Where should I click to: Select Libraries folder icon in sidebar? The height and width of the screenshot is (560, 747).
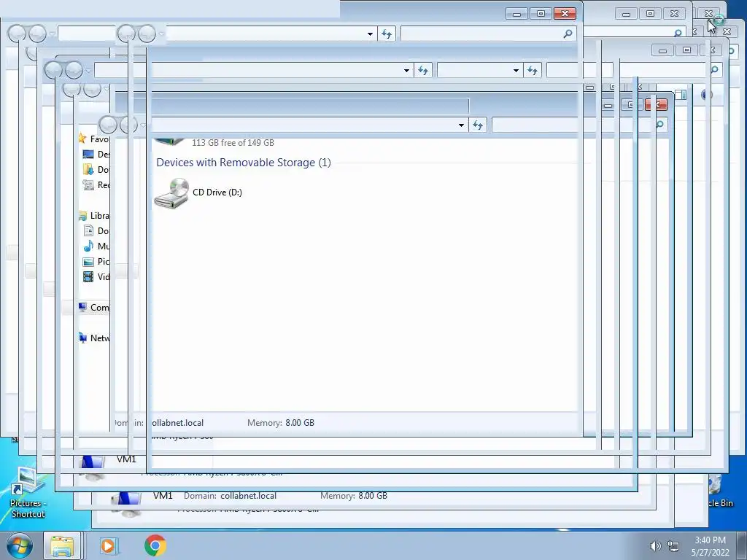82,216
